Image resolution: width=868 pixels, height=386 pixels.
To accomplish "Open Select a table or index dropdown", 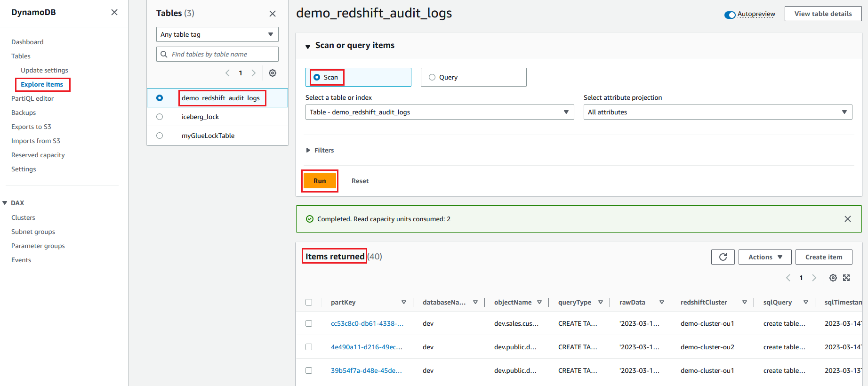I will (x=440, y=112).
